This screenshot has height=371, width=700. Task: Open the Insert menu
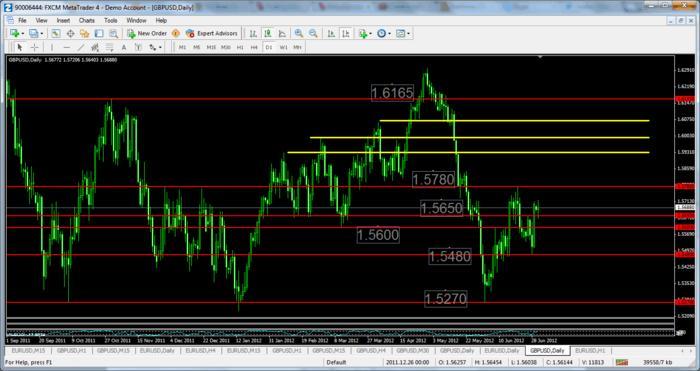click(63, 21)
